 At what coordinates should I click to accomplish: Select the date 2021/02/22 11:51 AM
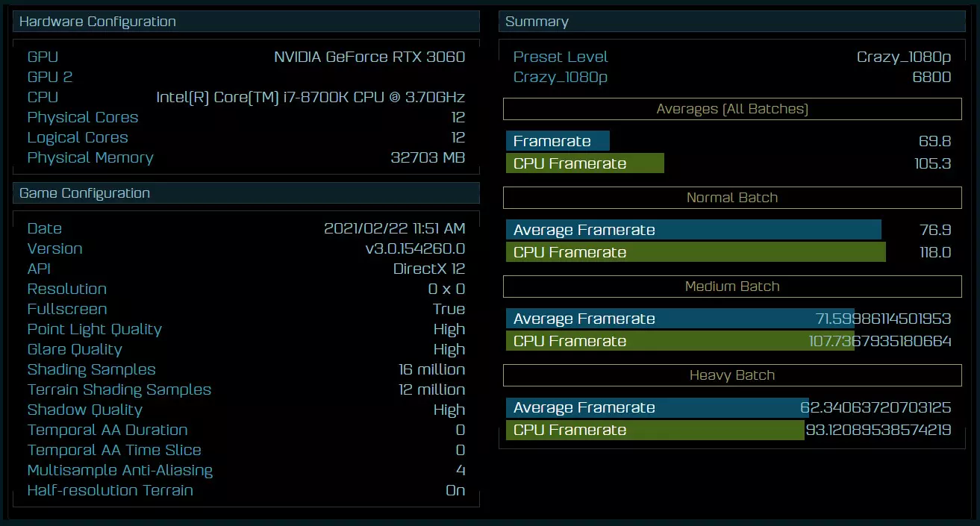pyautogui.click(x=395, y=229)
